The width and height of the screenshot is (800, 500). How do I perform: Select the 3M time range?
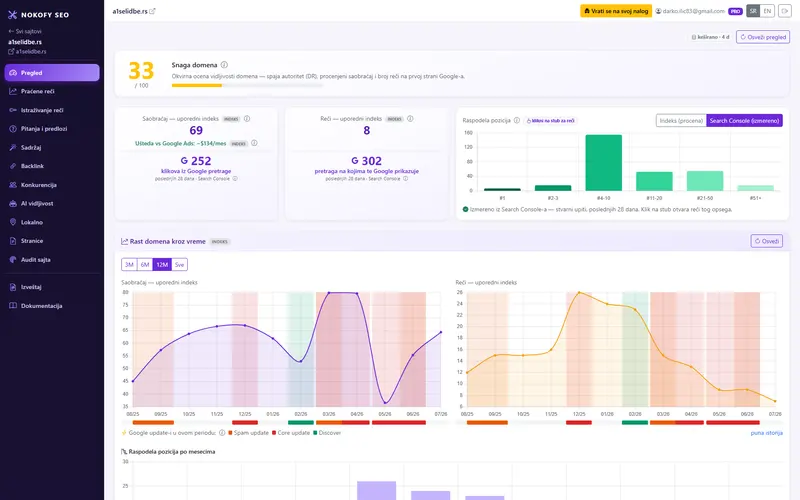[129, 264]
